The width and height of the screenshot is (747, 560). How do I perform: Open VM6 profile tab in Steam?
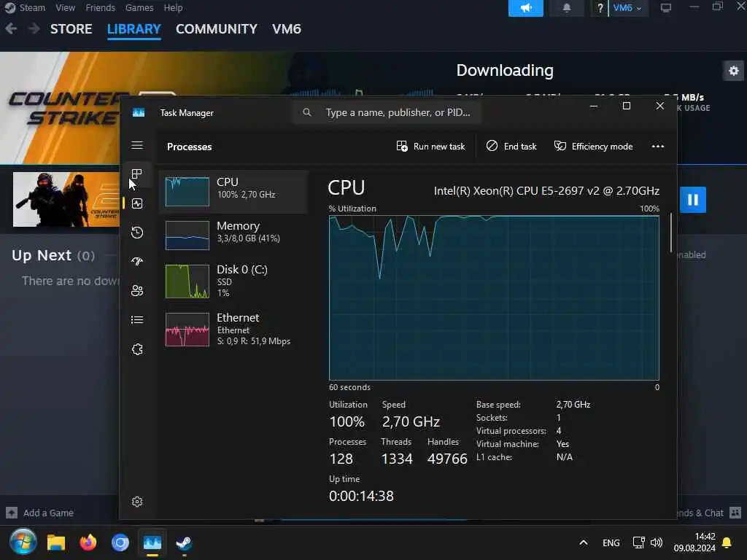tap(287, 29)
